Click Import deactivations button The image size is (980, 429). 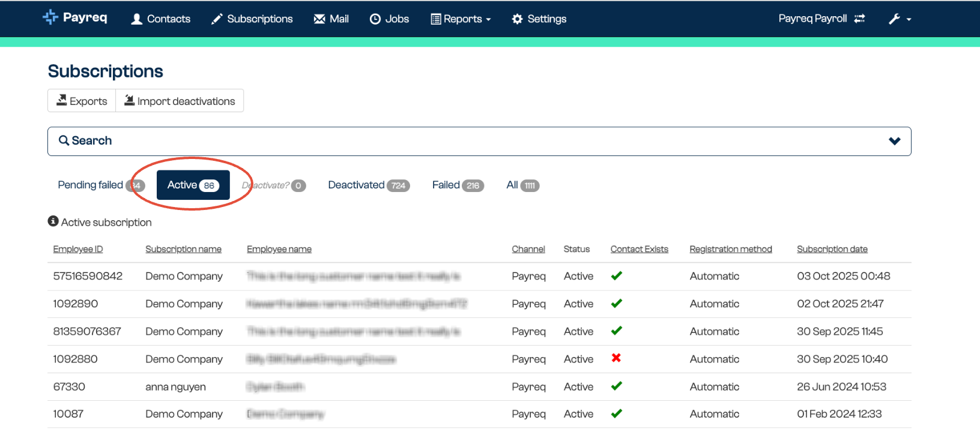pos(180,101)
